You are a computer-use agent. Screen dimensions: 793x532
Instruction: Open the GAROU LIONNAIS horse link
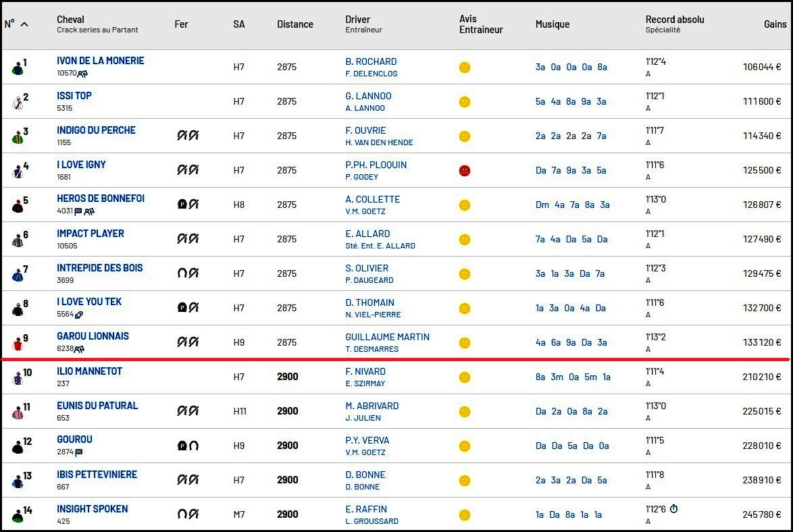click(x=93, y=336)
